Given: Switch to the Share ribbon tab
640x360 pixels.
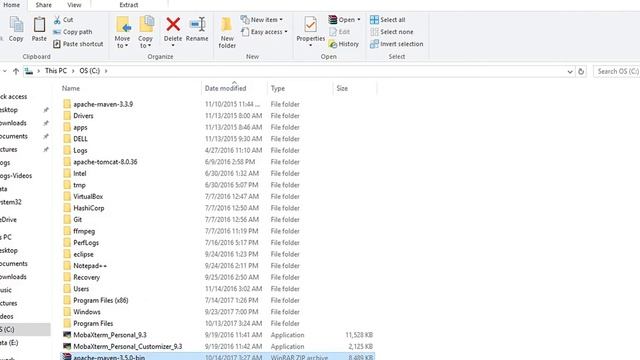Looking at the screenshot, I should click(43, 5).
